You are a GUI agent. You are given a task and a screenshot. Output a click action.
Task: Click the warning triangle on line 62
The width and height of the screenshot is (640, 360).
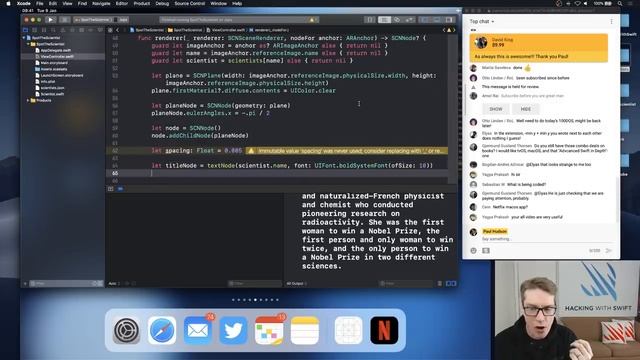coord(251,151)
